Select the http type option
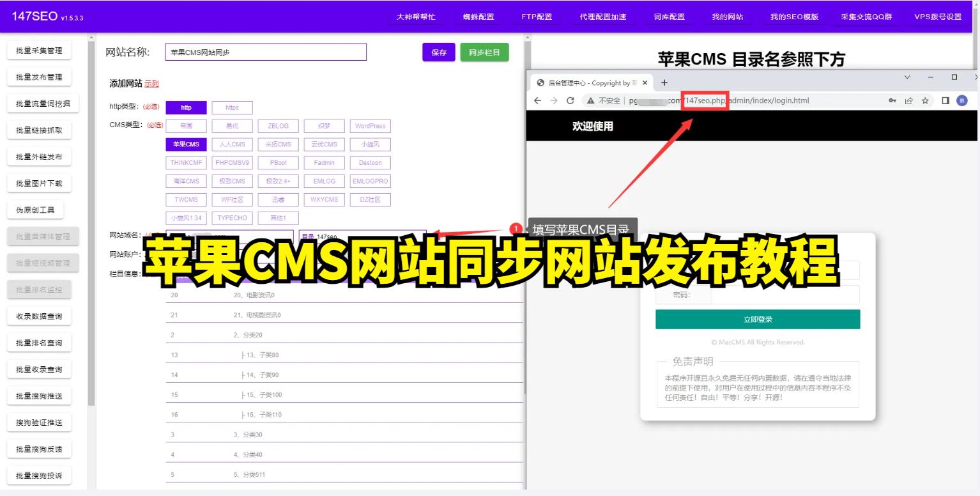 click(x=186, y=107)
